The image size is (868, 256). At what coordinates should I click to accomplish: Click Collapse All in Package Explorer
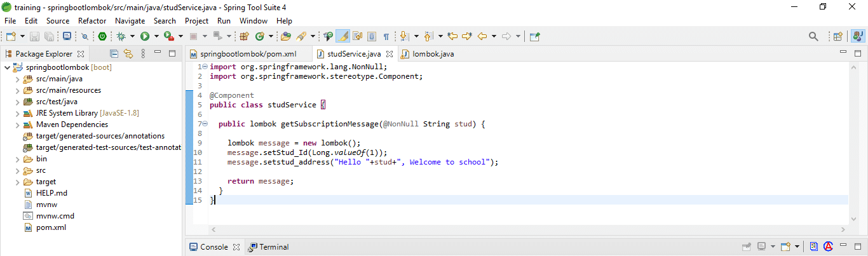[114, 53]
